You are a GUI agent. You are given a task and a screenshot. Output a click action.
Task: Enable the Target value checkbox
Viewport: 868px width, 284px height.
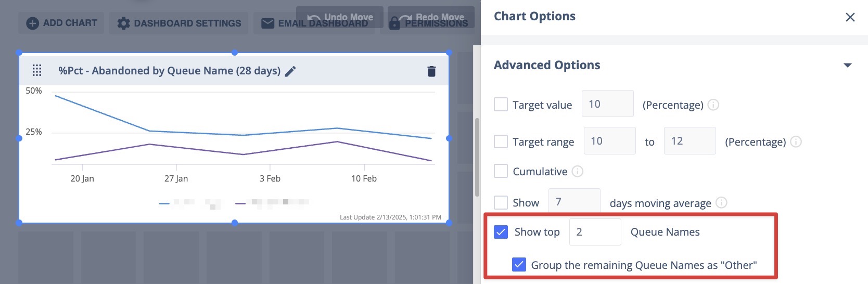pyautogui.click(x=501, y=104)
